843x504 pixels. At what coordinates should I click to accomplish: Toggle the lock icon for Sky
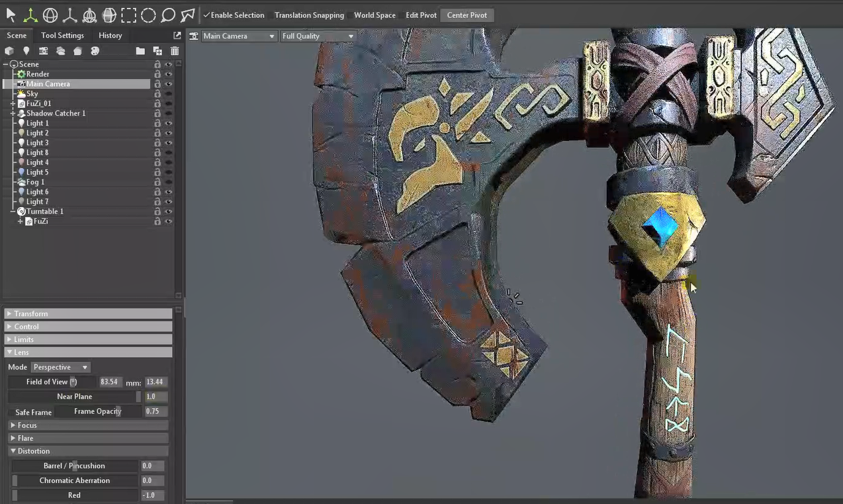tap(157, 94)
